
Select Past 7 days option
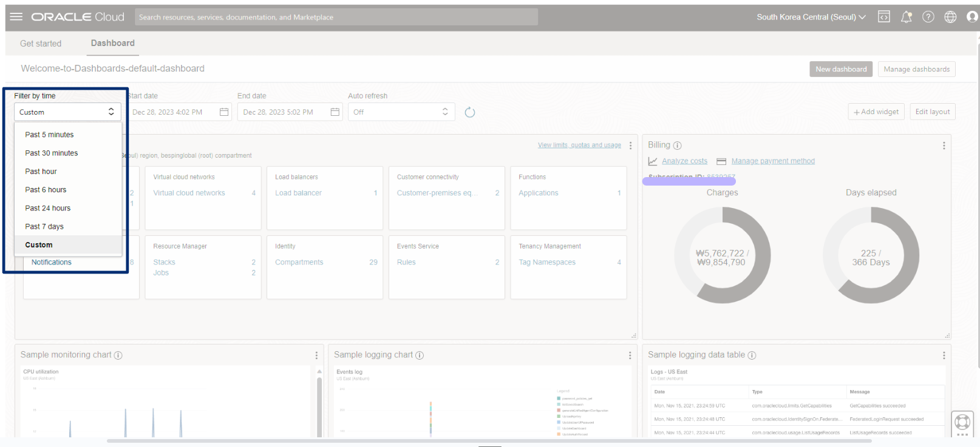click(x=68, y=226)
